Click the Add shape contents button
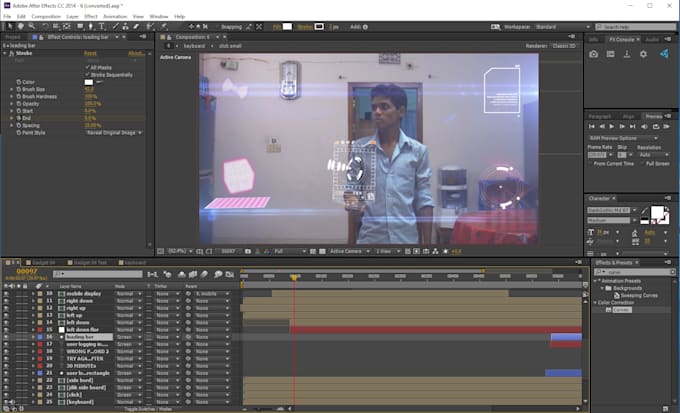Image resolution: width=680 pixels, height=413 pixels. [x=365, y=27]
